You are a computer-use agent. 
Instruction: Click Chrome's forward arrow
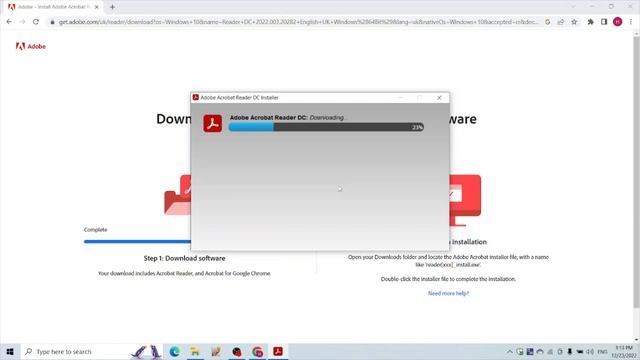22,22
